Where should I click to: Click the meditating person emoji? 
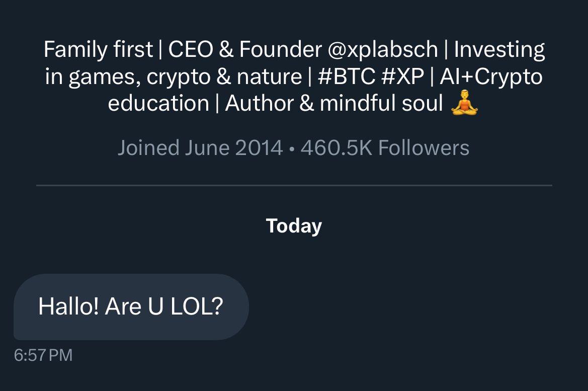pyautogui.click(x=464, y=103)
